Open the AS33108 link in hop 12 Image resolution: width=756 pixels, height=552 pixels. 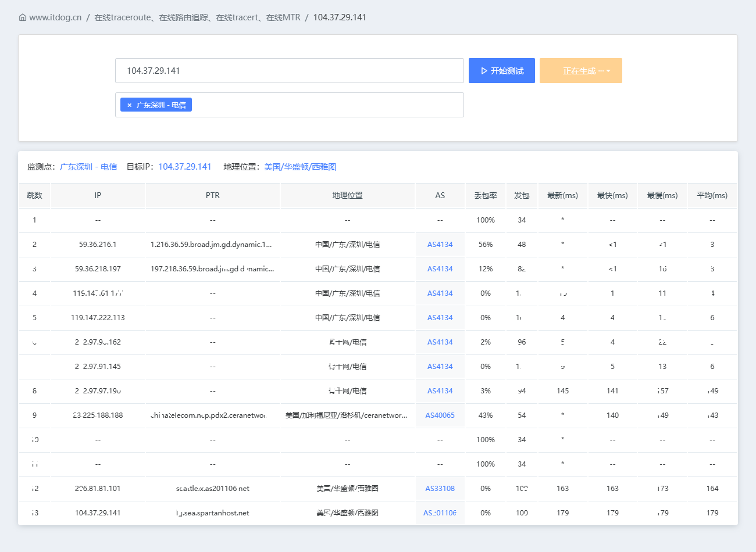pos(440,489)
